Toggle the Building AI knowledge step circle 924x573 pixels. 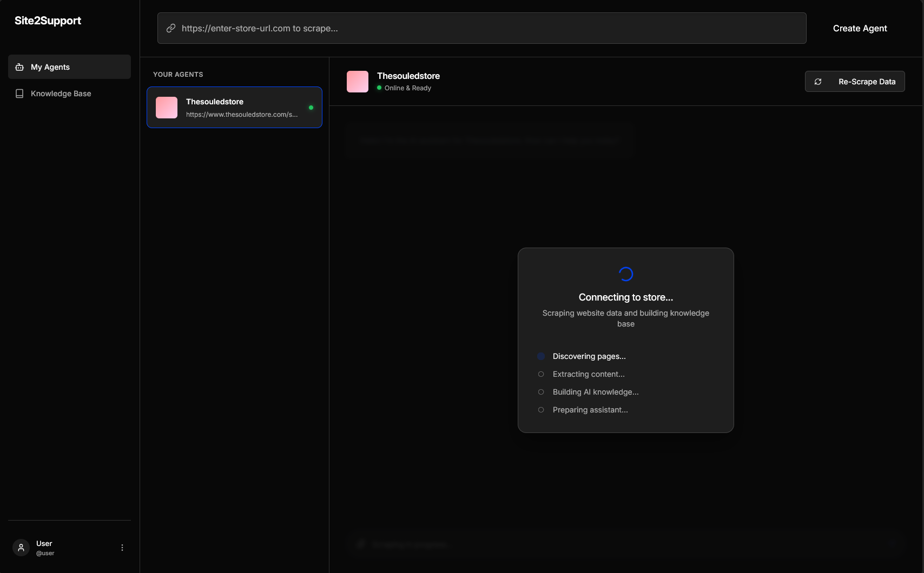click(541, 392)
